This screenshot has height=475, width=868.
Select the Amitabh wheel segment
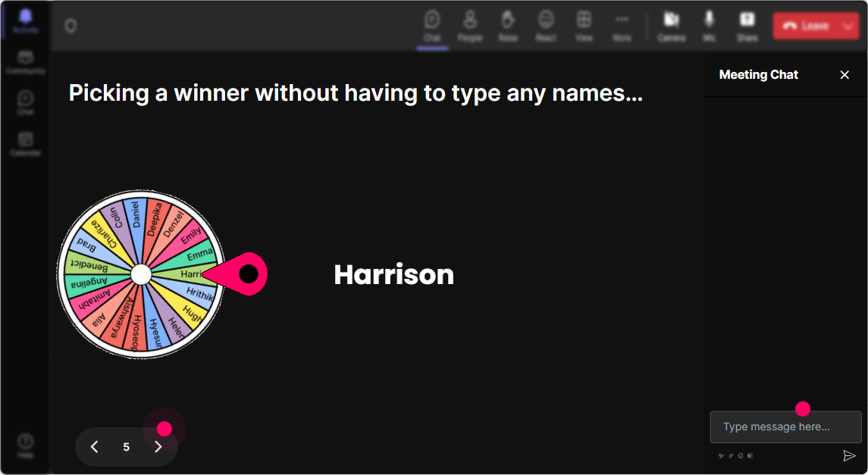(93, 302)
